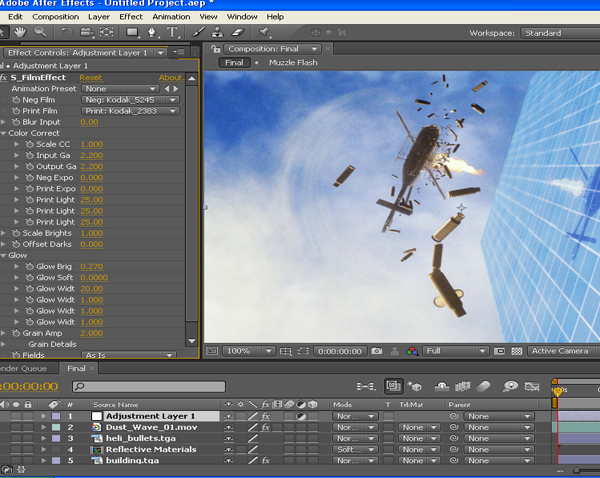Image resolution: width=600 pixels, height=478 pixels.
Task: Select the Hand tool
Action: pyautogui.click(x=20, y=32)
